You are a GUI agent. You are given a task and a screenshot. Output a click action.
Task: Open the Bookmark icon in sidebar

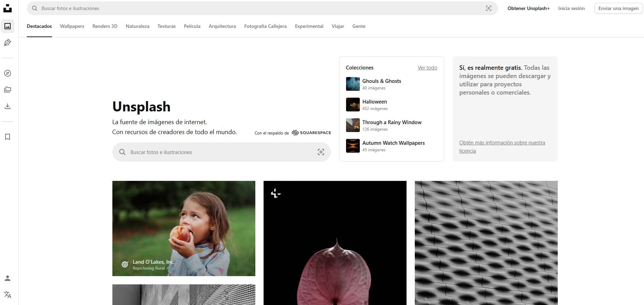click(x=8, y=137)
